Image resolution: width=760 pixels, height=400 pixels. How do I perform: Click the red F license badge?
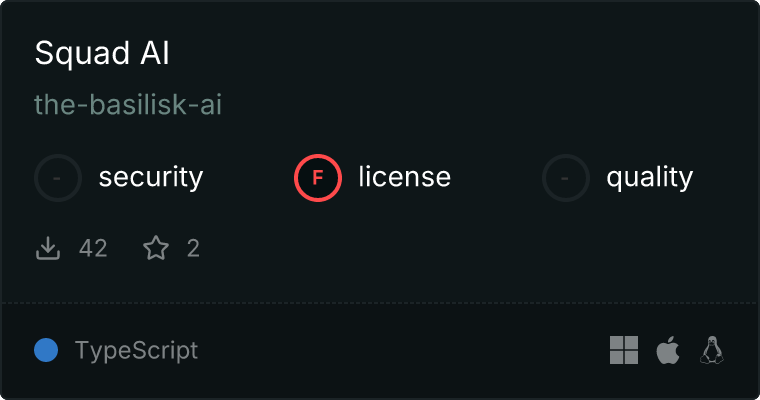tap(318, 178)
